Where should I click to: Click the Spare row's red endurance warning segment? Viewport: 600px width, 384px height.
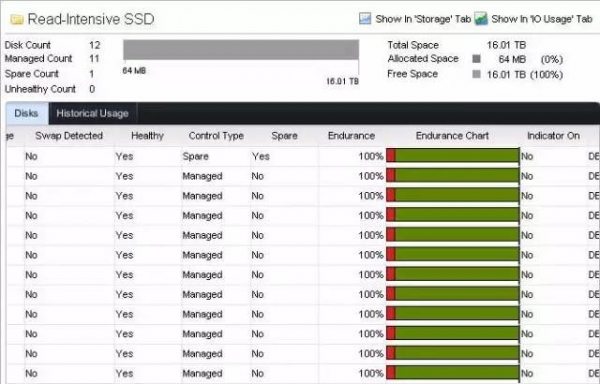(391, 156)
